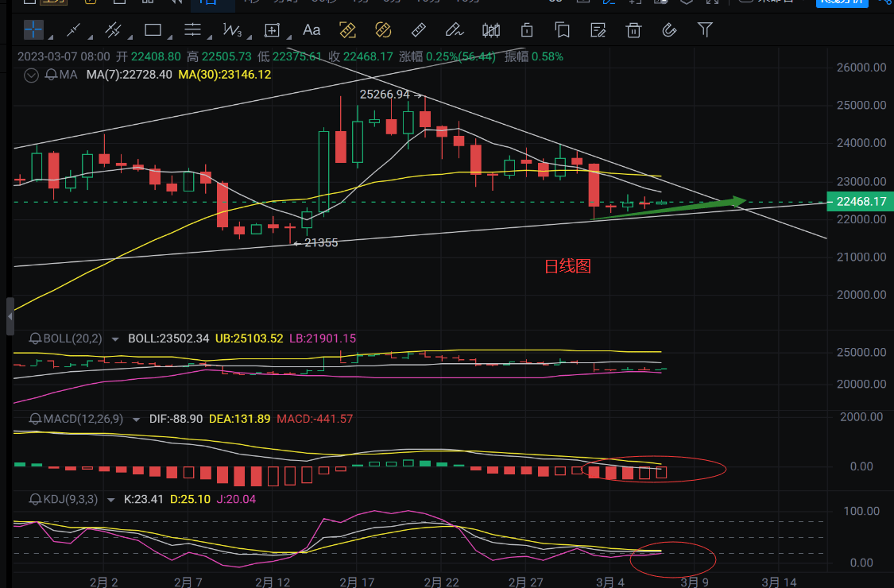The image size is (894, 588).
Task: Lock drawings using the padlock icon
Action: 526,30
